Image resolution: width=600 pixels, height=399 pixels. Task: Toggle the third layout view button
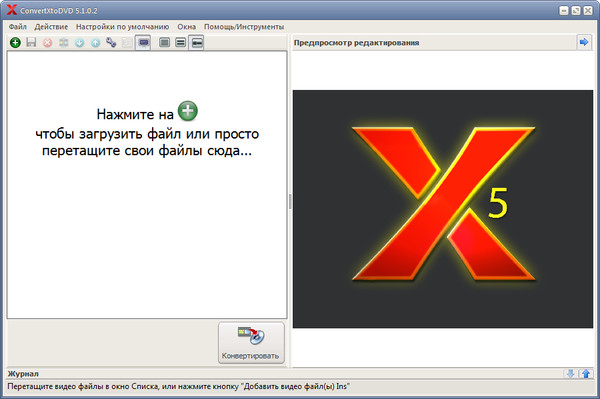(197, 42)
